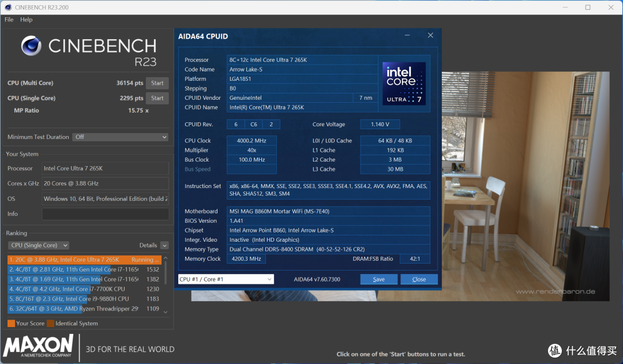Select ranking row 1 Intel Core Ultra 7 265K
The image size is (623, 364).
84,260
